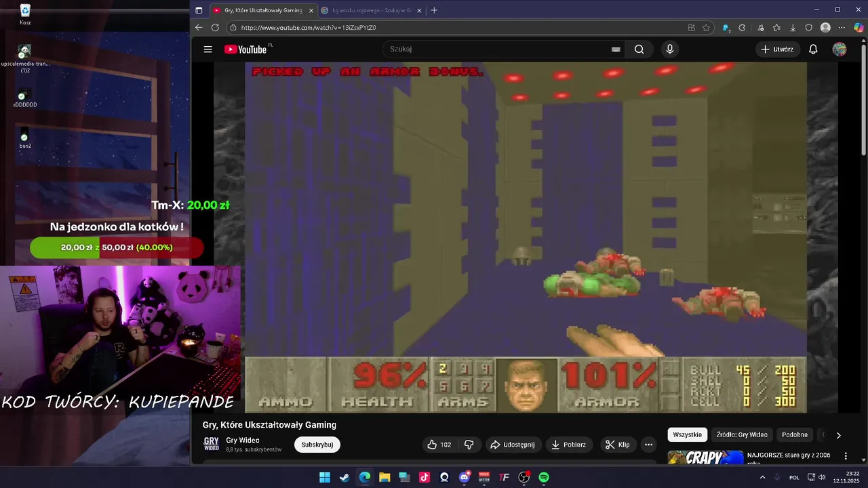The image size is (868, 488).
Task: Open TikTok from the taskbar
Action: (x=425, y=477)
